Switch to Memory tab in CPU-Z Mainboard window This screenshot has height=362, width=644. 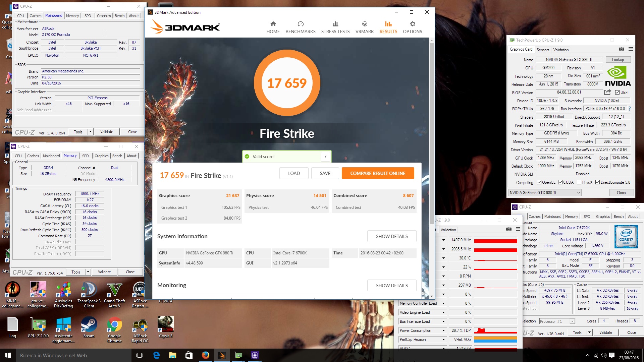72,16
